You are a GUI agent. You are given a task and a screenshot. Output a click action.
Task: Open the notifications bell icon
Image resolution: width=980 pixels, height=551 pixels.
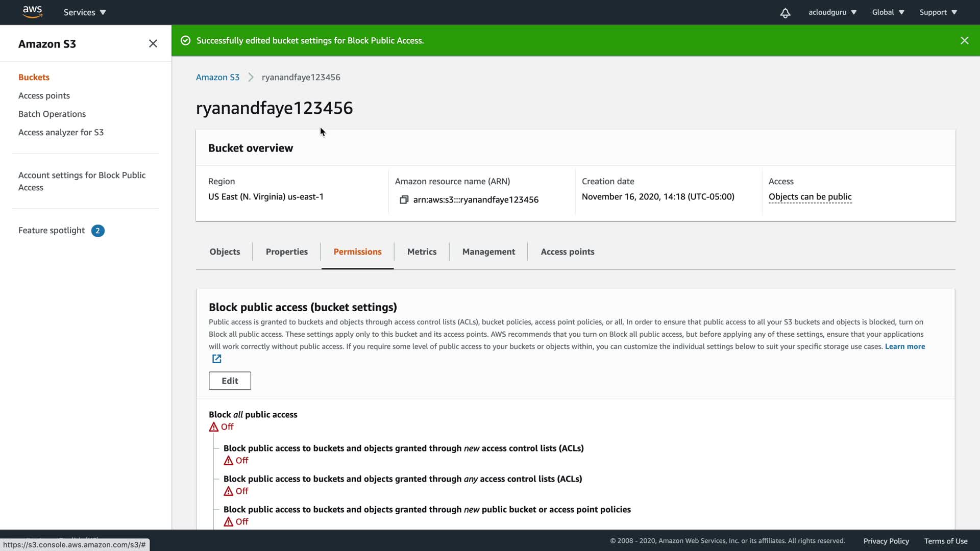click(x=785, y=13)
